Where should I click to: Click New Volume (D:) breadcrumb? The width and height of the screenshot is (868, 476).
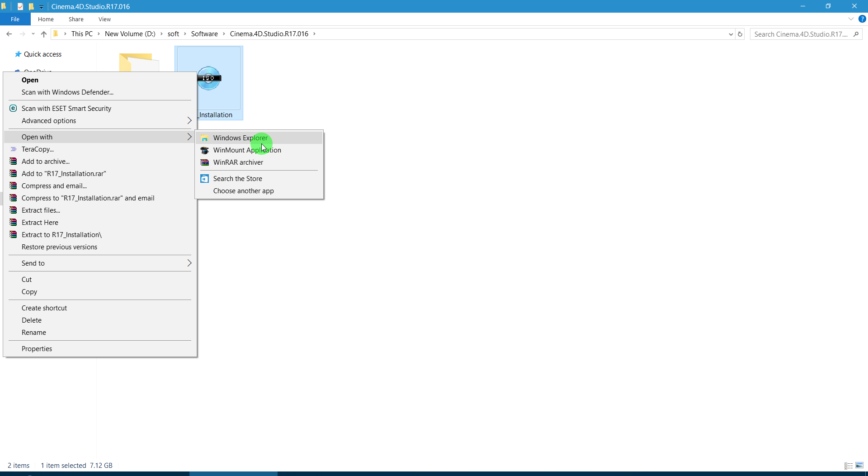[130, 34]
